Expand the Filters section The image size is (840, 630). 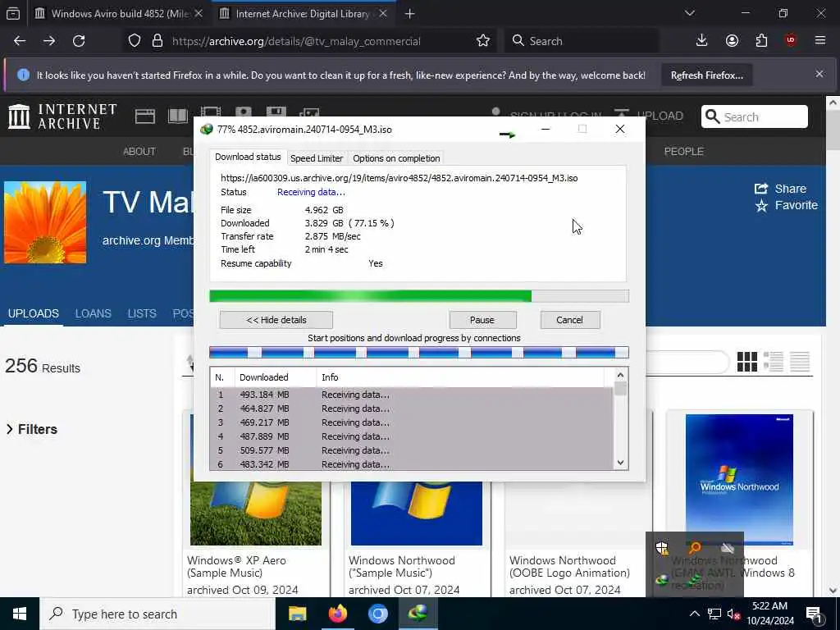(32, 429)
